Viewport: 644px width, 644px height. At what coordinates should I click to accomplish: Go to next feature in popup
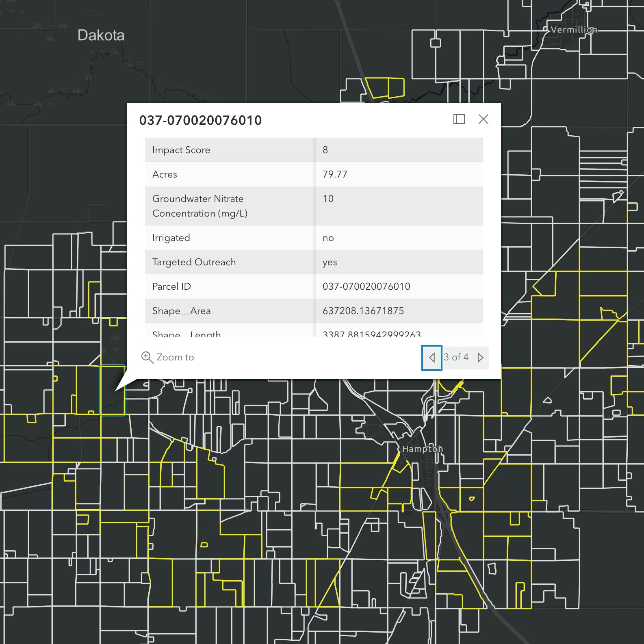point(480,358)
